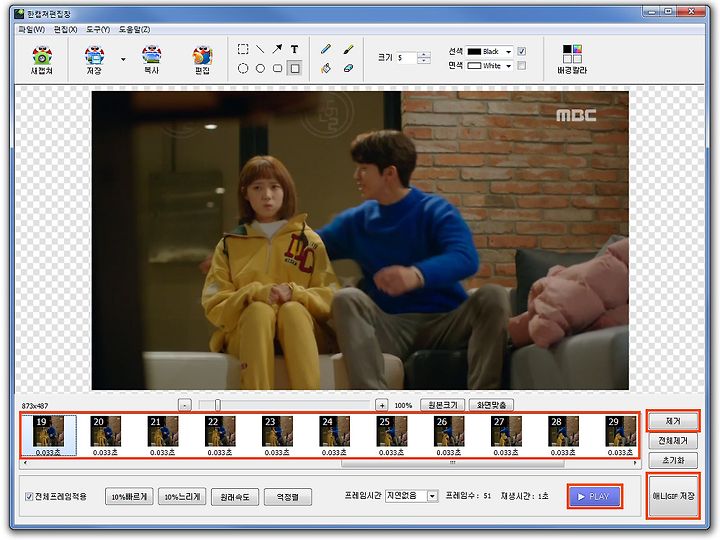This screenshot has width=720, height=540.
Task: Click the 저장 (save) icon
Action: pyautogui.click(x=94, y=60)
